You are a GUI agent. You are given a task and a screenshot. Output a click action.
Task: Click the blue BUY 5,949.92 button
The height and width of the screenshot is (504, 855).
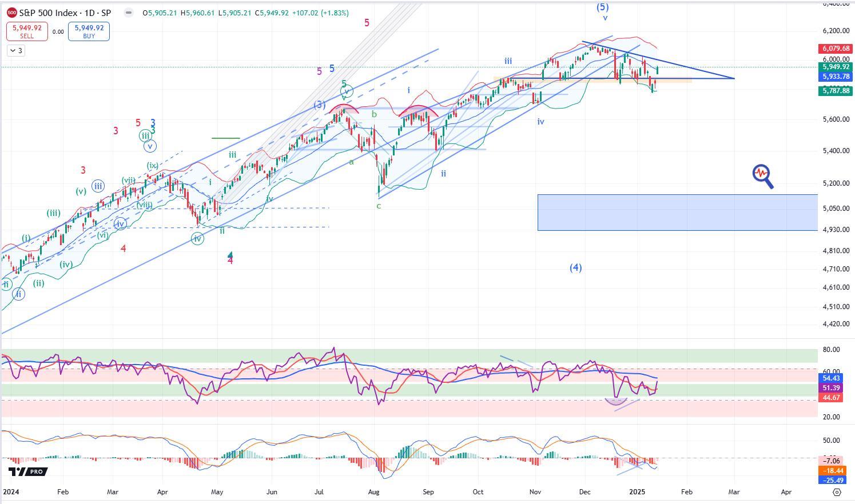point(89,31)
